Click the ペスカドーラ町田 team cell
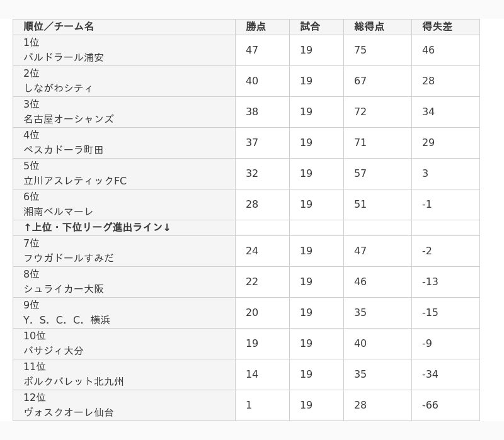Screen dimensions: 504x440 [x=124, y=143]
